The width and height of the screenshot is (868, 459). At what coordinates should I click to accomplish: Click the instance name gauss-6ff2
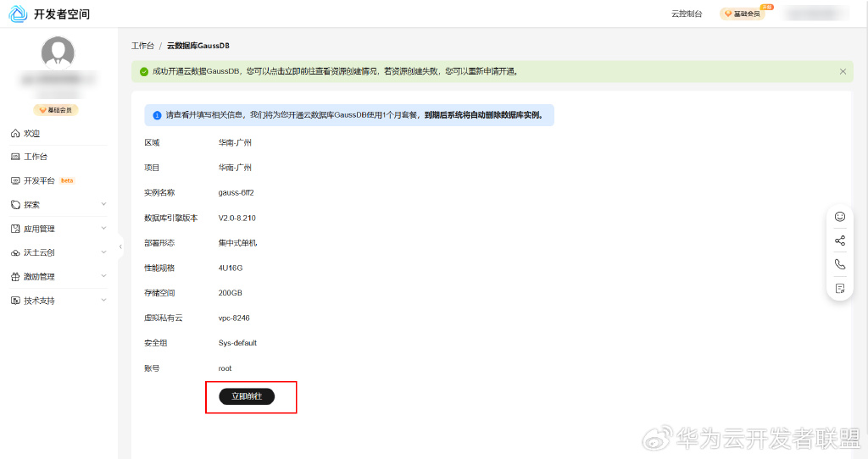click(236, 192)
